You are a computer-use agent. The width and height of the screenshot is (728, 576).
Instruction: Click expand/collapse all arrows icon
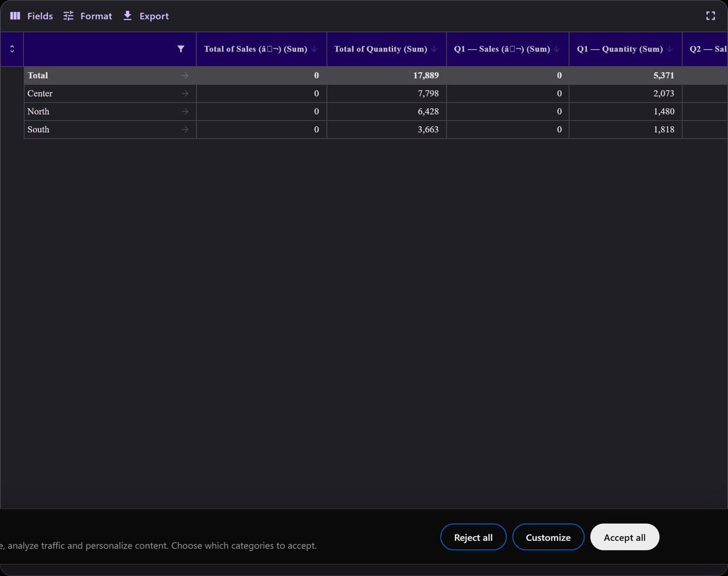[x=12, y=49]
